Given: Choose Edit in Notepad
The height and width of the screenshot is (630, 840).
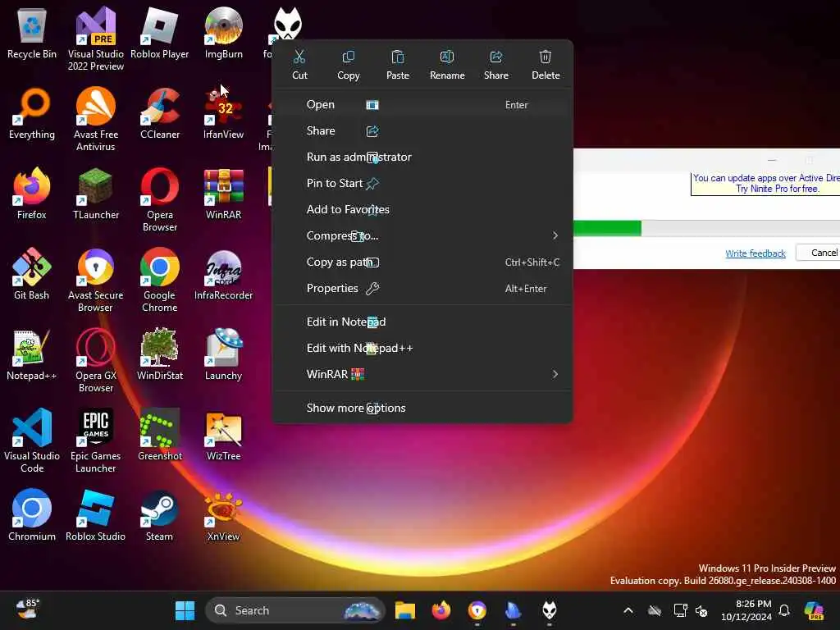Looking at the screenshot, I should (x=422, y=322).
